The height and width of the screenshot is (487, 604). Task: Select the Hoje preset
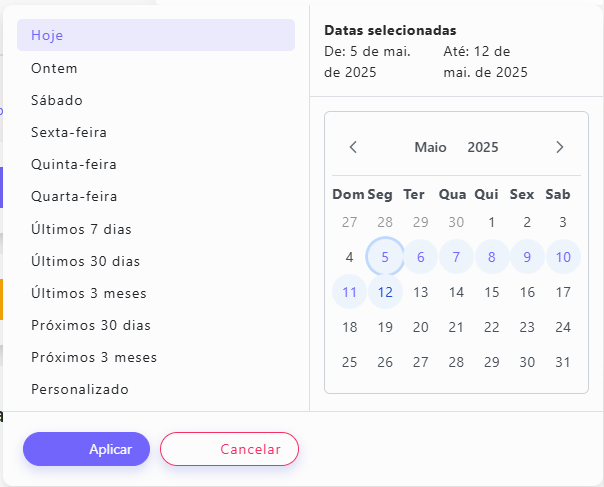(156, 35)
